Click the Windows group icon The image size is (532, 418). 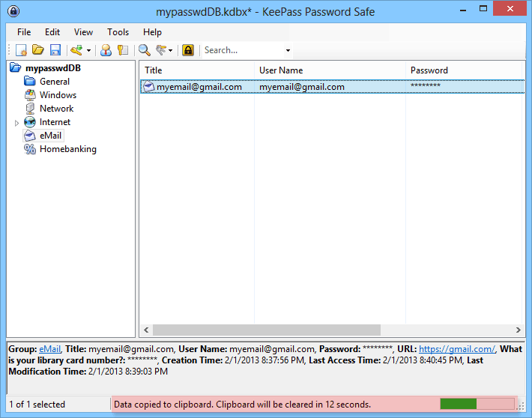pyautogui.click(x=30, y=95)
